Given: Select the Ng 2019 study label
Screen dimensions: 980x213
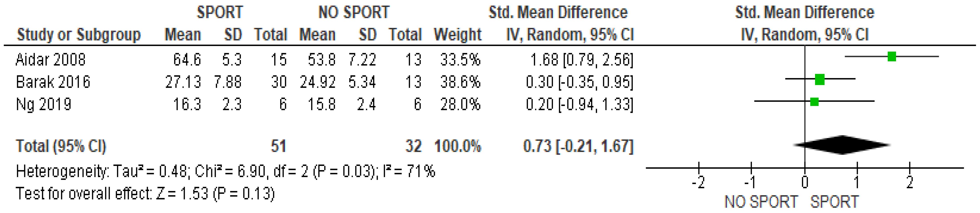Looking at the screenshot, I should 43,104.
